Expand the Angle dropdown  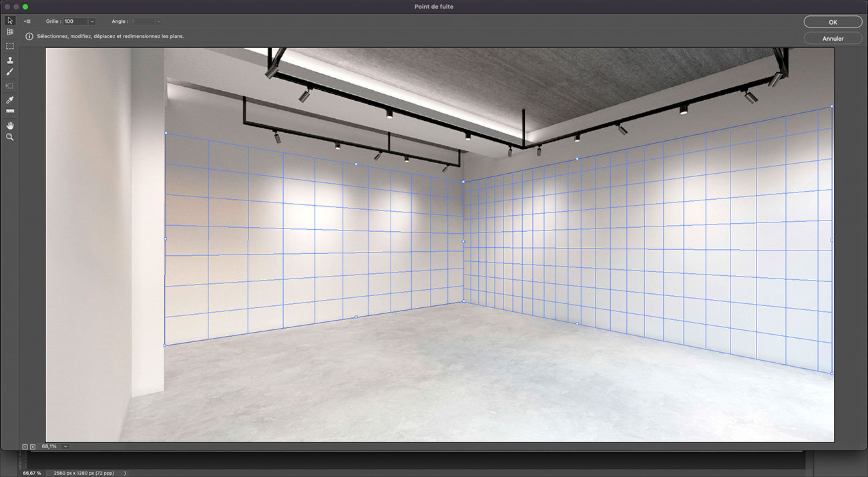(159, 21)
